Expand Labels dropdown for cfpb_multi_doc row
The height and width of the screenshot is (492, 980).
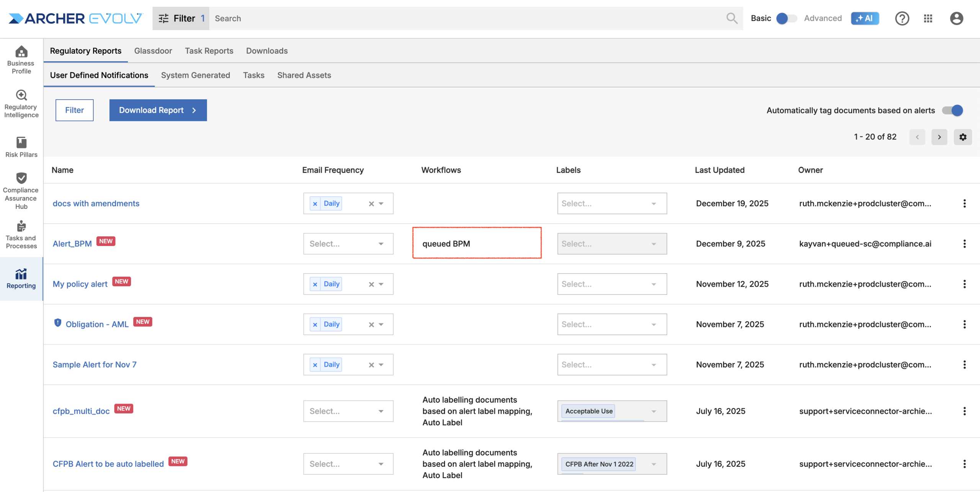coord(653,411)
